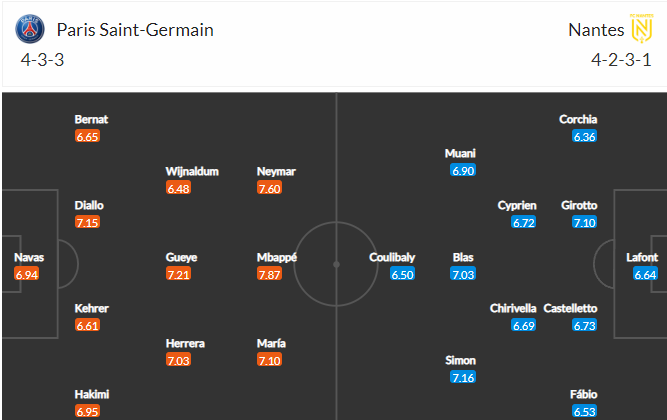
Task: Click Girotto's 7.10 rating badge
Action: coord(585,222)
